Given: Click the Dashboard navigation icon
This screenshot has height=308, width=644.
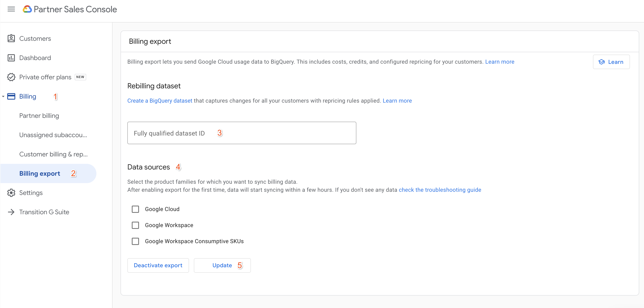Looking at the screenshot, I should point(11,58).
